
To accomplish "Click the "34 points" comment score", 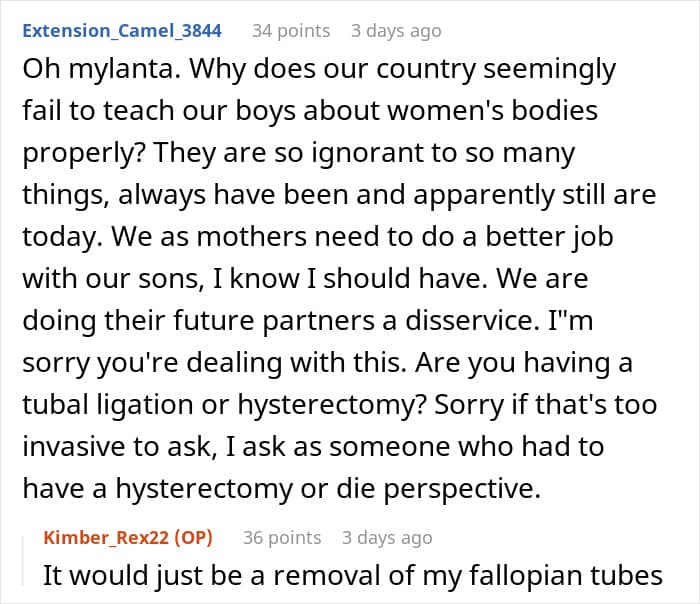I will coord(291,31).
